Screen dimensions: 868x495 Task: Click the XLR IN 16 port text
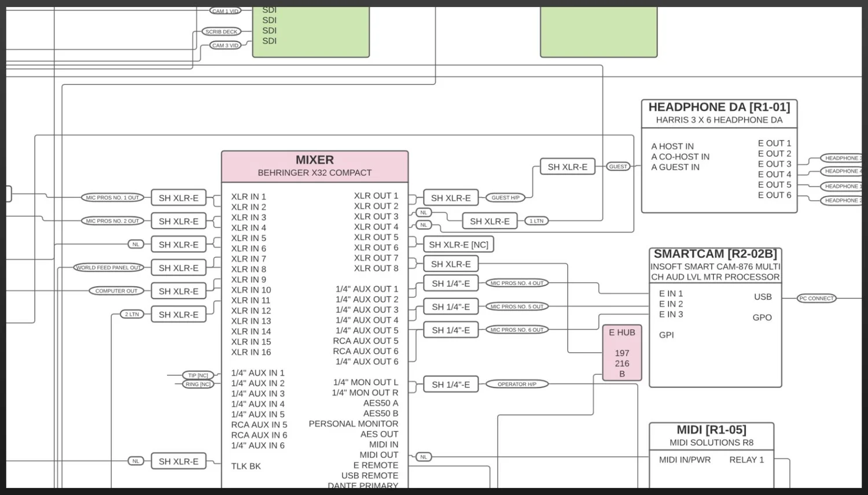251,352
